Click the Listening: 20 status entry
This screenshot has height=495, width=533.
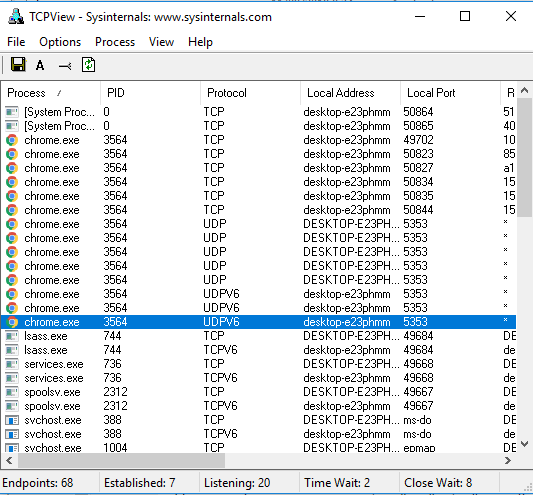(x=237, y=483)
